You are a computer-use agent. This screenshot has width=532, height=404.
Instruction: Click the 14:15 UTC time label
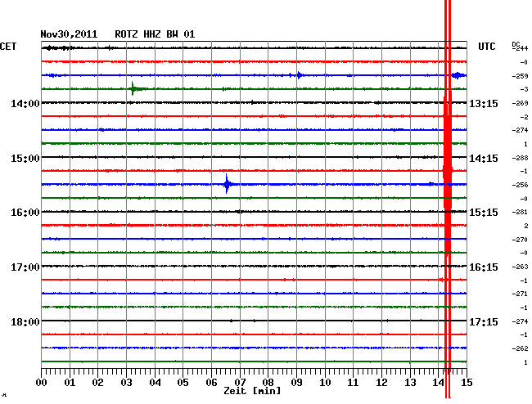click(484, 159)
